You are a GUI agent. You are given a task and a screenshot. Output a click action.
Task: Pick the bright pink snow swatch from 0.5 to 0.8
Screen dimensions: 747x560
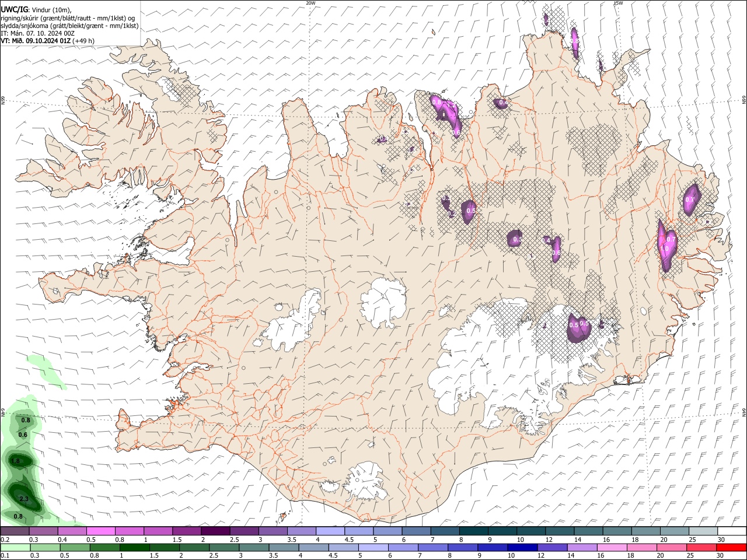click(101, 531)
